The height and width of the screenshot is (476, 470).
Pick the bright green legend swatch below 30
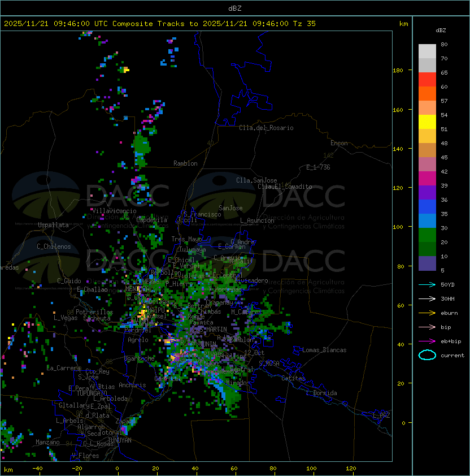click(427, 235)
